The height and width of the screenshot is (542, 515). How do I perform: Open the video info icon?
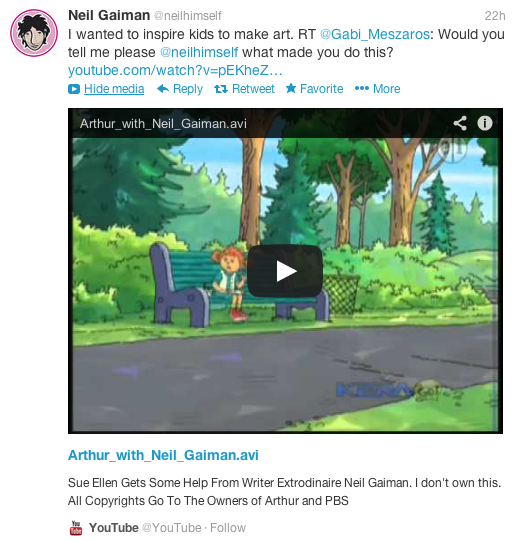(x=485, y=123)
